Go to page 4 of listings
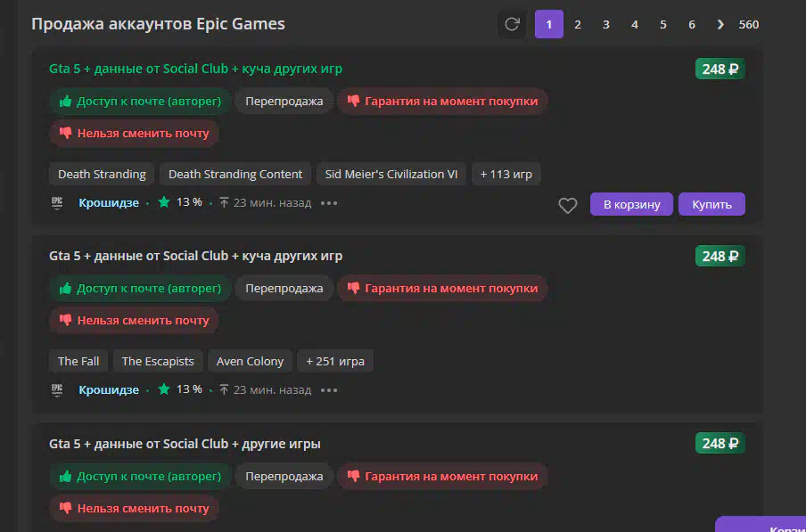The image size is (806, 532). tap(634, 24)
